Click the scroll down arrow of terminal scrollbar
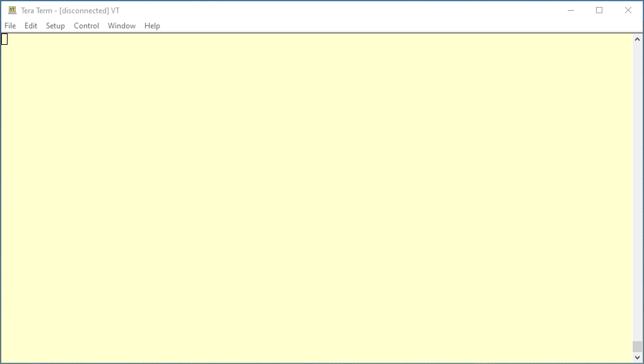The image size is (644, 364). coord(637,358)
